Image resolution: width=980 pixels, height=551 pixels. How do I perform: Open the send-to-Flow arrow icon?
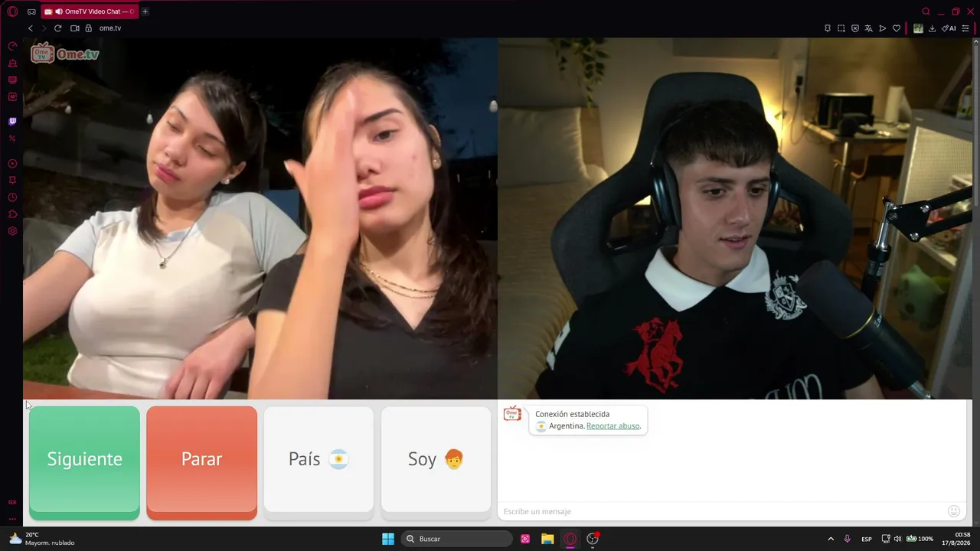(x=883, y=28)
